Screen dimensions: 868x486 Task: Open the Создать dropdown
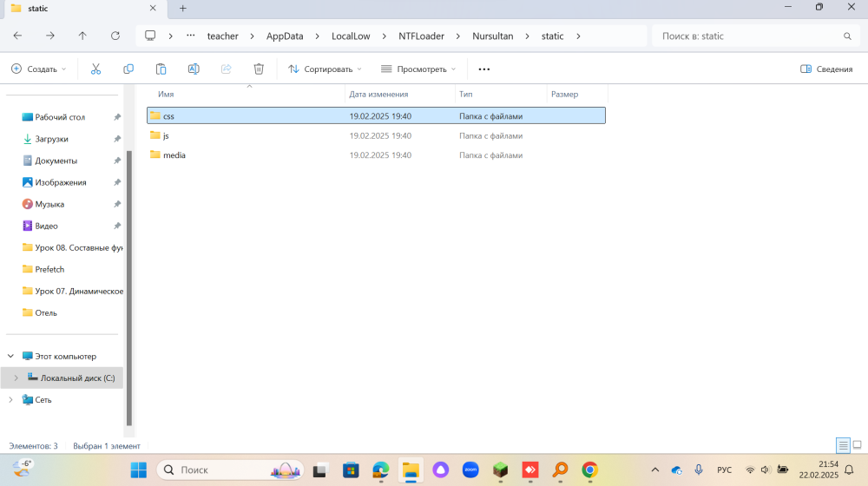39,69
